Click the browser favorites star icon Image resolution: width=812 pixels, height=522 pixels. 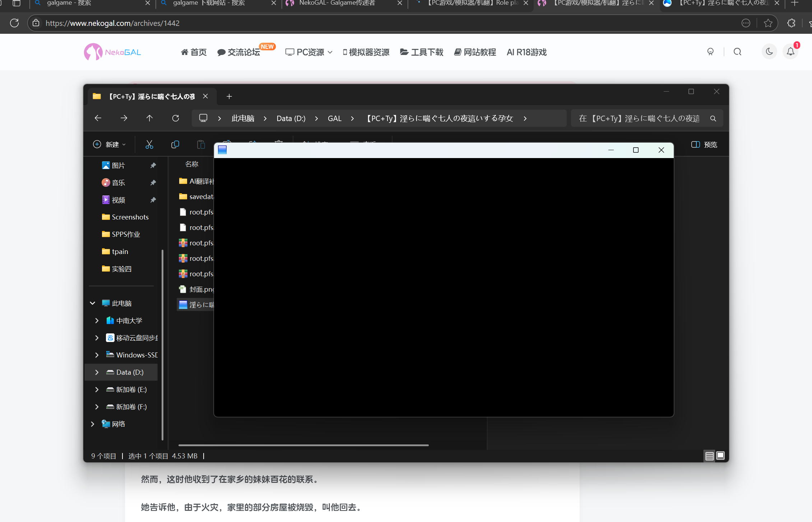[768, 23]
